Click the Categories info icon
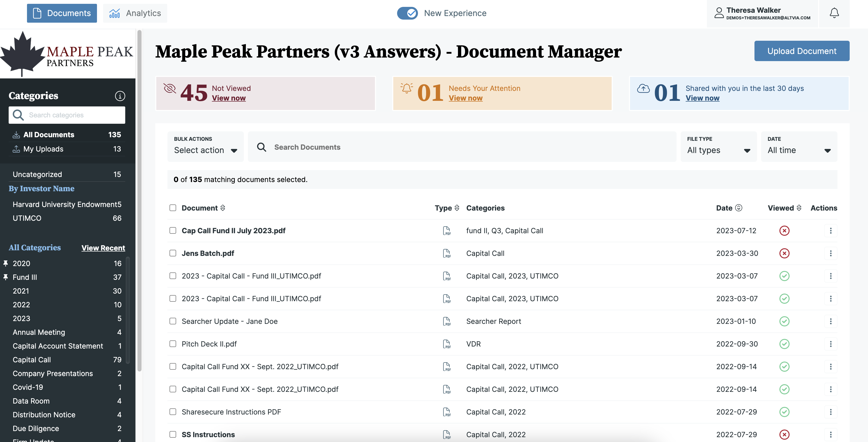Screen dimensions: 868x442 coord(120,96)
